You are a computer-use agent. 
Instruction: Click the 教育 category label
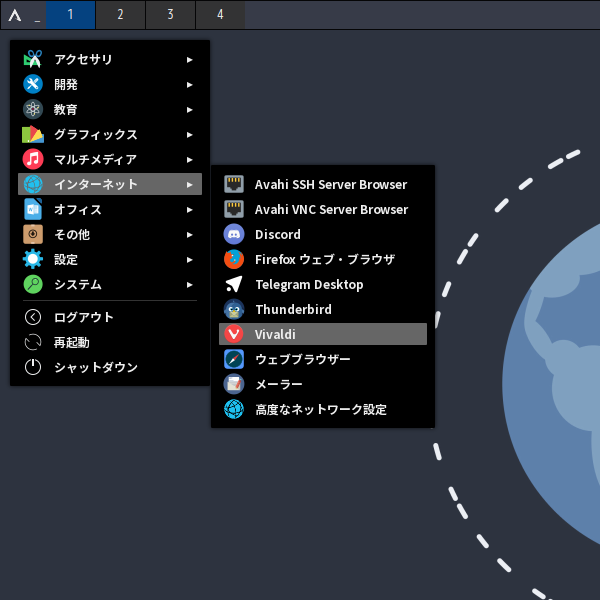(x=65, y=109)
